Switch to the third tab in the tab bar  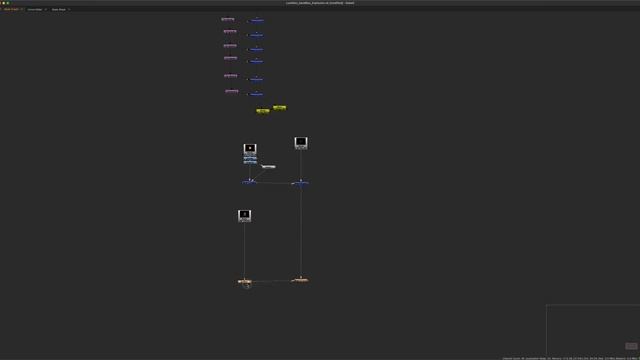[58, 9]
